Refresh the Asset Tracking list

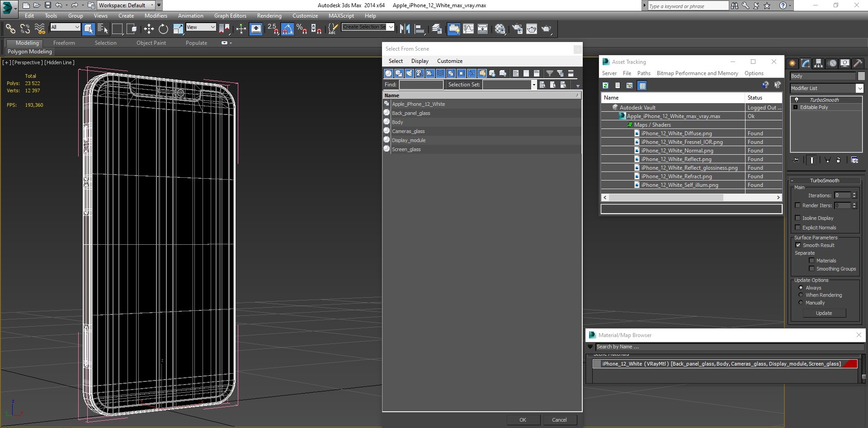(606, 85)
